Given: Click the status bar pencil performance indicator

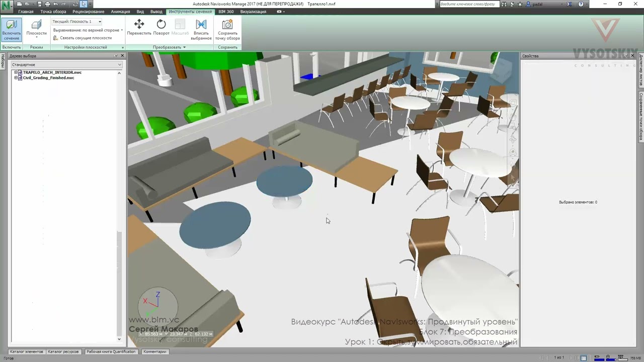Looking at the screenshot, I should [599, 358].
